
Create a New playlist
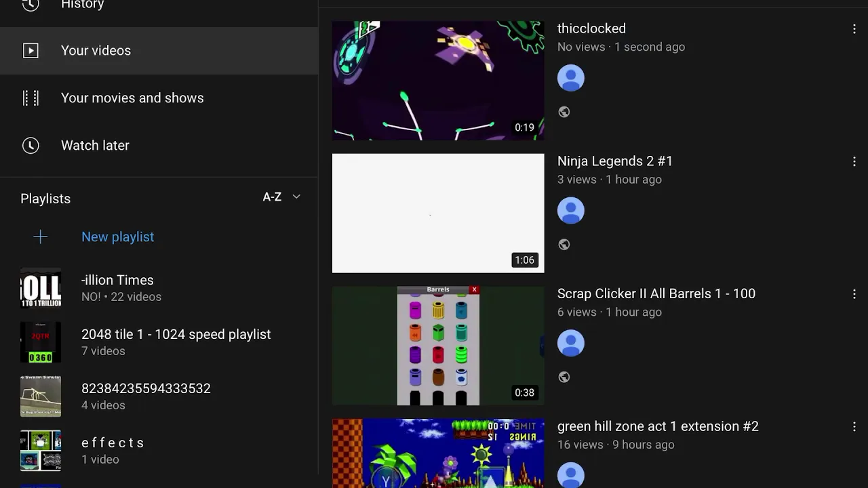pyautogui.click(x=117, y=237)
